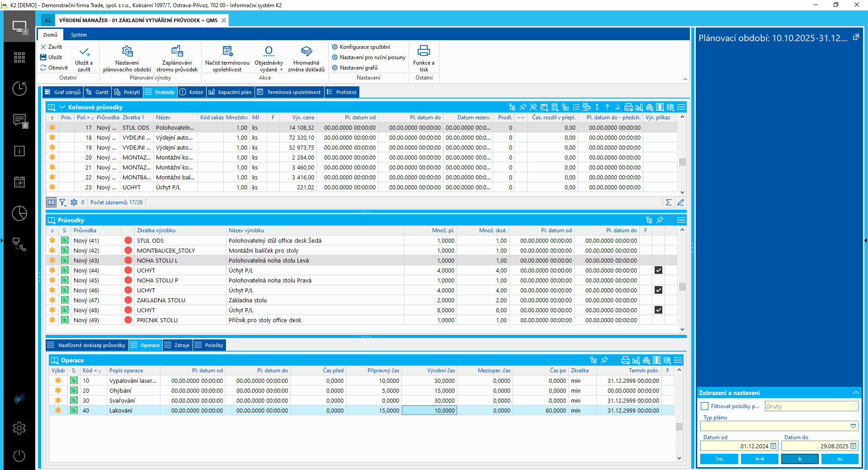Click the sum icon in records footer
The image size is (868, 470).
669,202
